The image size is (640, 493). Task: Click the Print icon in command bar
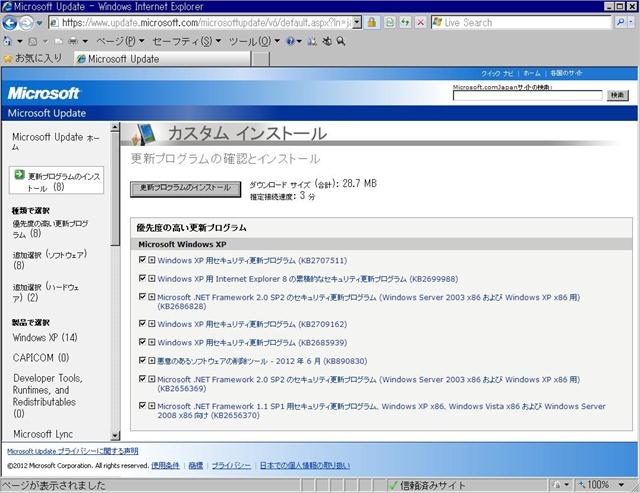(x=73, y=41)
